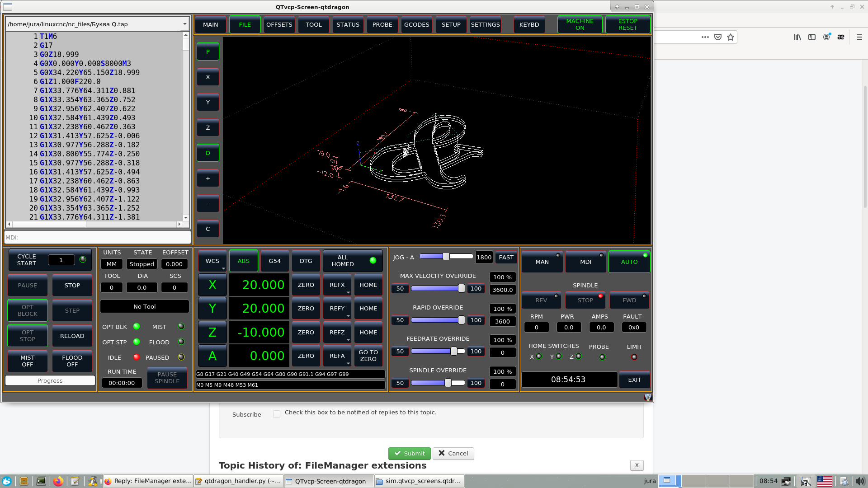Click RELOAD program button
868x488 pixels.
coord(72,336)
